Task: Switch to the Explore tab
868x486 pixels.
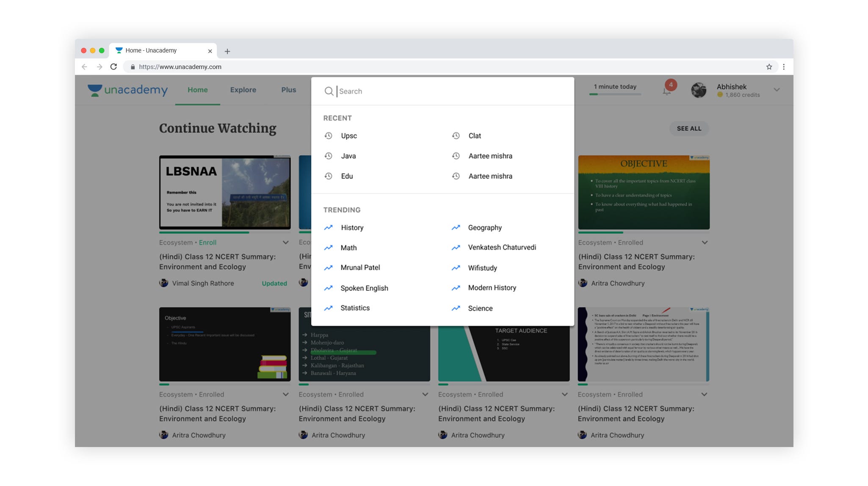Action: coord(243,90)
